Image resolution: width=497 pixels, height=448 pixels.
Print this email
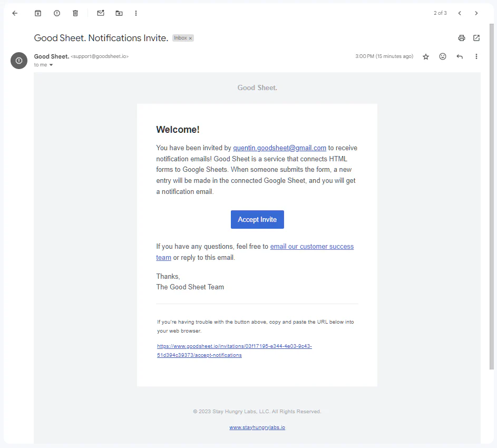tap(462, 38)
